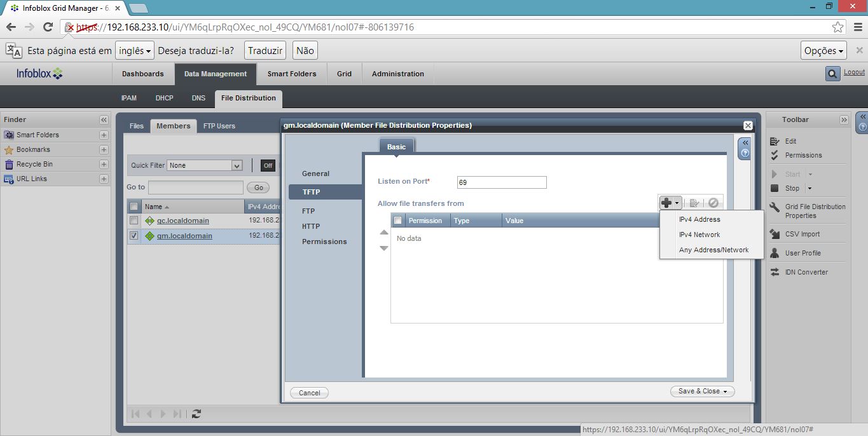Click the Listen on Port field
The width and height of the screenshot is (868, 436).
coord(502,182)
